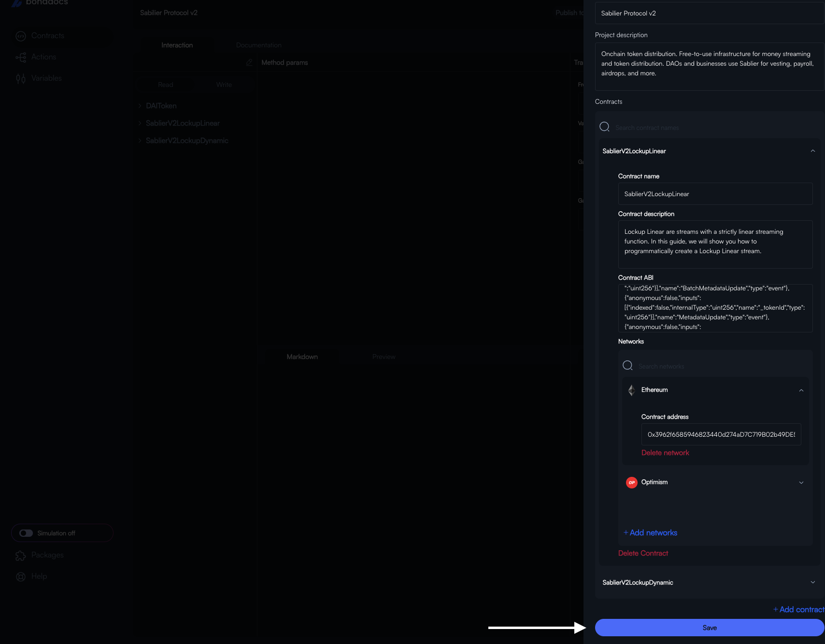Image resolution: width=825 pixels, height=644 pixels.
Task: Click the Project description text area
Action: [x=710, y=67]
